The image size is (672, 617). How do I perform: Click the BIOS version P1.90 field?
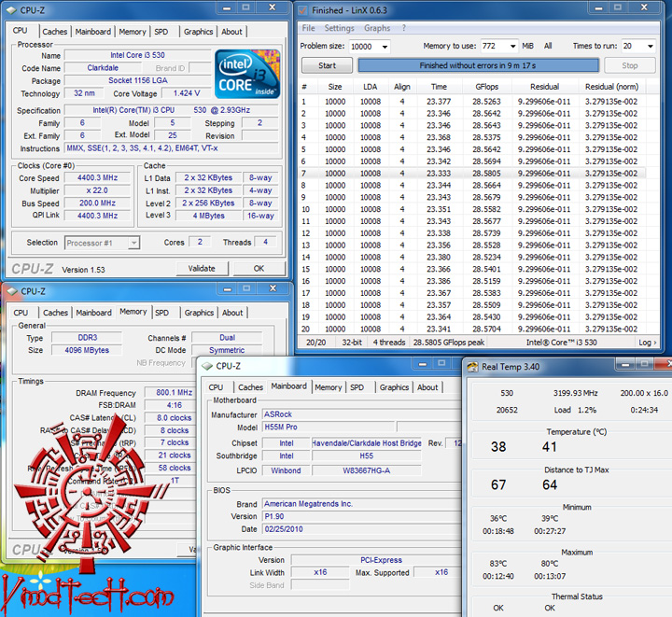point(360,517)
